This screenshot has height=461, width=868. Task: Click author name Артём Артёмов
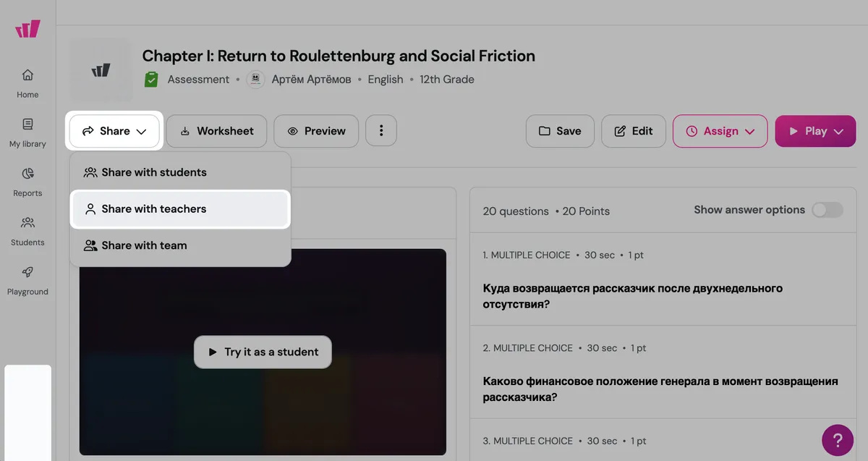311,80
